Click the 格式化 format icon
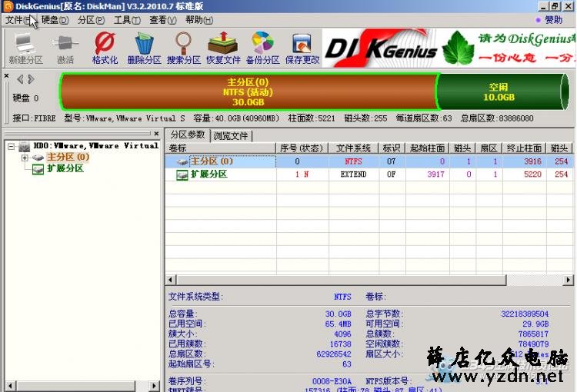This screenshot has width=577, height=392. click(x=105, y=48)
